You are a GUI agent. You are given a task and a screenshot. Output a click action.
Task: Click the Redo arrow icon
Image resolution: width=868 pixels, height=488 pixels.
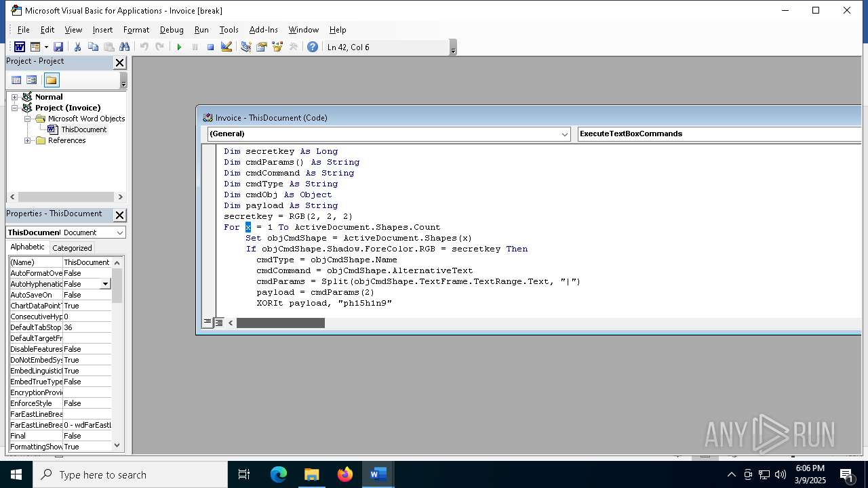(159, 47)
